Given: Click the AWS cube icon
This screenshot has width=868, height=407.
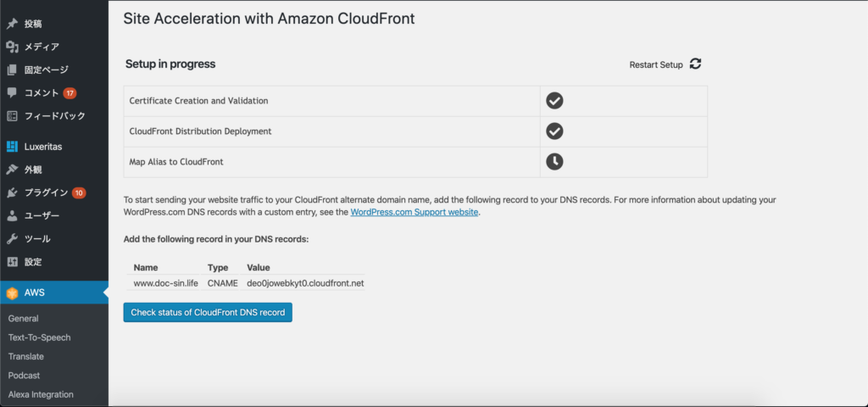Looking at the screenshot, I should click(12, 293).
